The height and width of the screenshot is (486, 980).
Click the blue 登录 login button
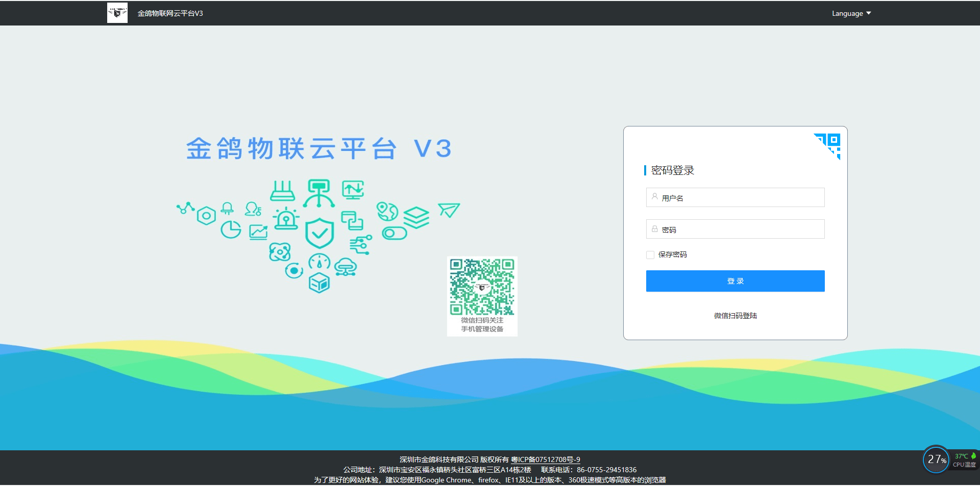click(735, 281)
